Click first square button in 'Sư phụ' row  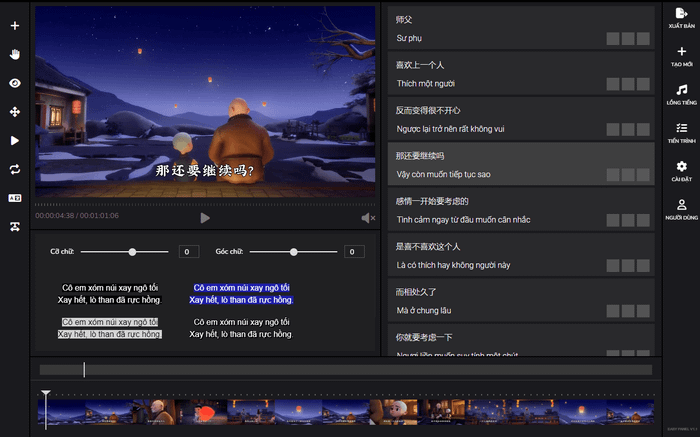click(x=613, y=39)
